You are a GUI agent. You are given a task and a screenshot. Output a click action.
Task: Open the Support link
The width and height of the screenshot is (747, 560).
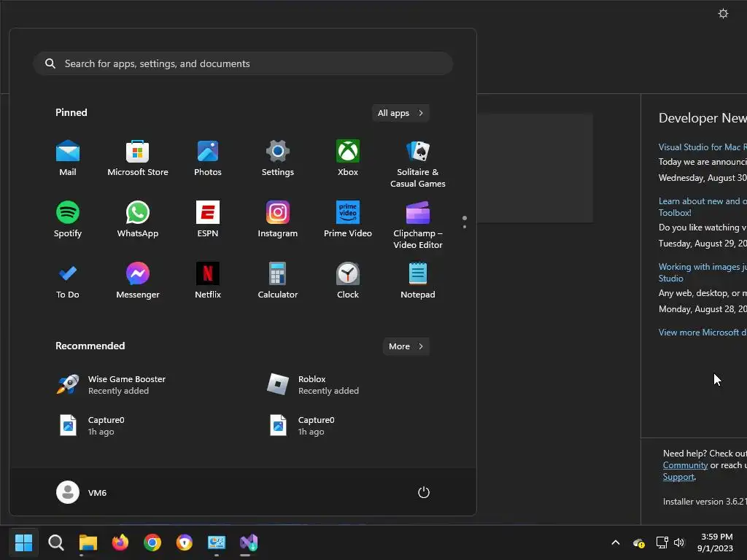(x=678, y=477)
